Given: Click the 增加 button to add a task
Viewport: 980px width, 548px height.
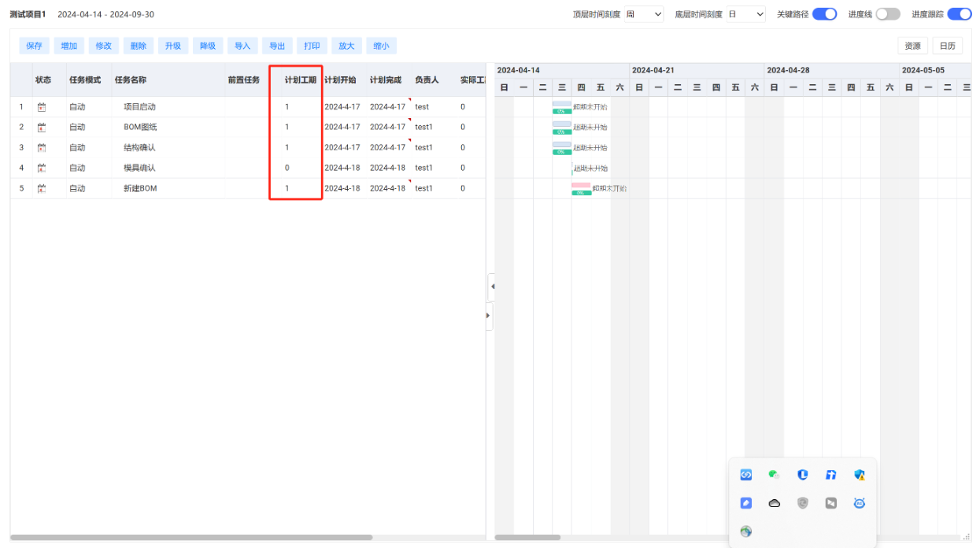Looking at the screenshot, I should 69,46.
